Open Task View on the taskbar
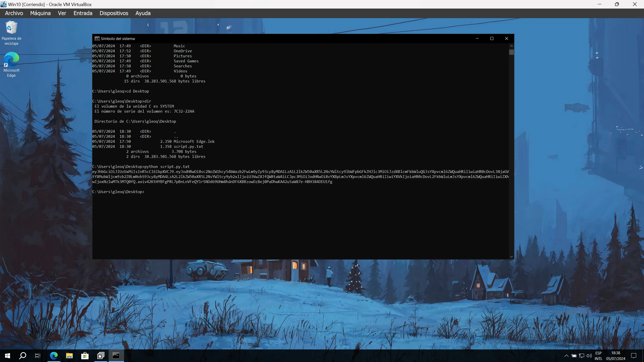The height and width of the screenshot is (362, 644). pos(38,356)
